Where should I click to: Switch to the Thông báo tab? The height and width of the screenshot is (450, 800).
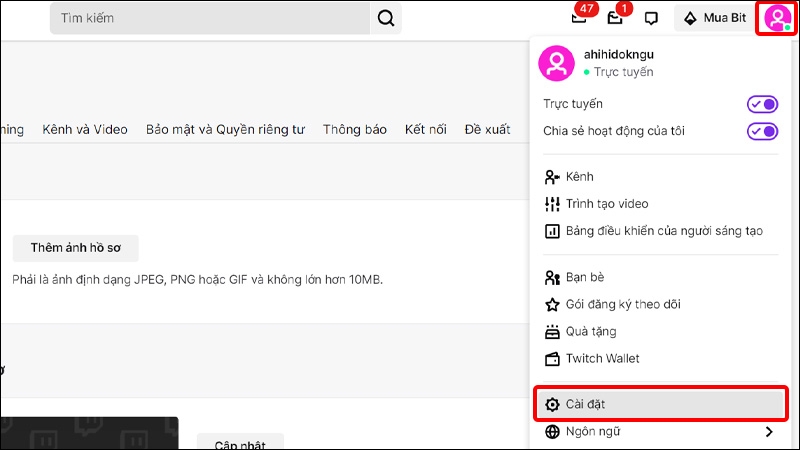[x=355, y=130]
